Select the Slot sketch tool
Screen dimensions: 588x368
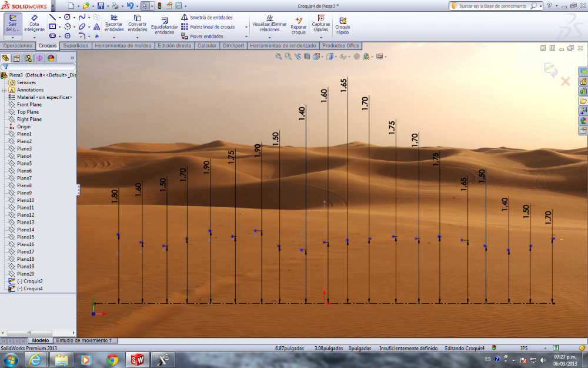[52, 36]
